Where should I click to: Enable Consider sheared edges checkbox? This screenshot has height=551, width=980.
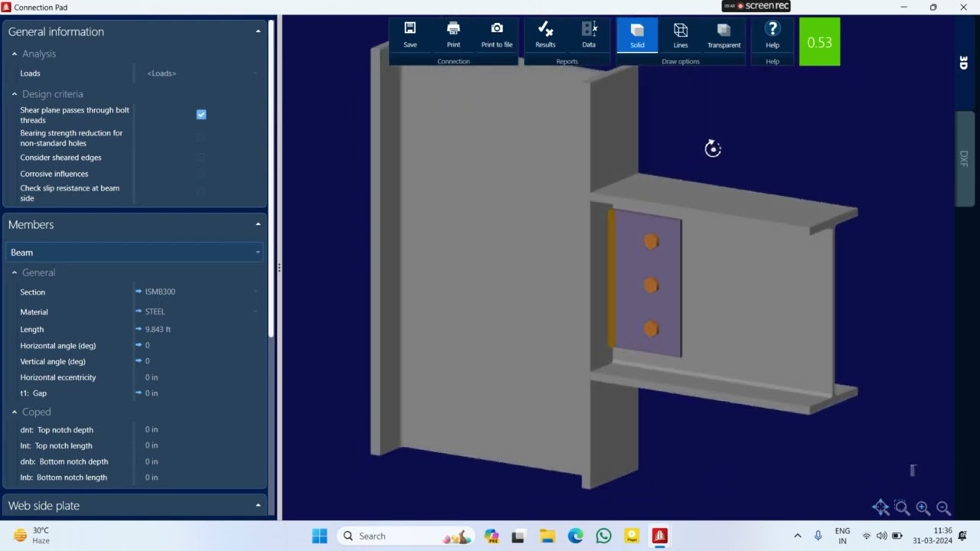click(201, 157)
